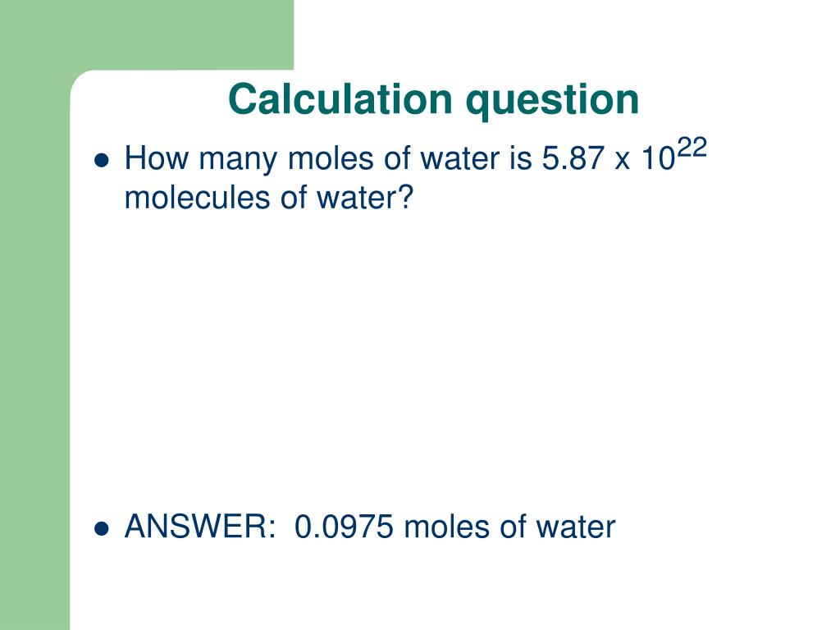This screenshot has height=630, width=840.
Task: Click the line 'molecules of water?'
Action: click(269, 198)
